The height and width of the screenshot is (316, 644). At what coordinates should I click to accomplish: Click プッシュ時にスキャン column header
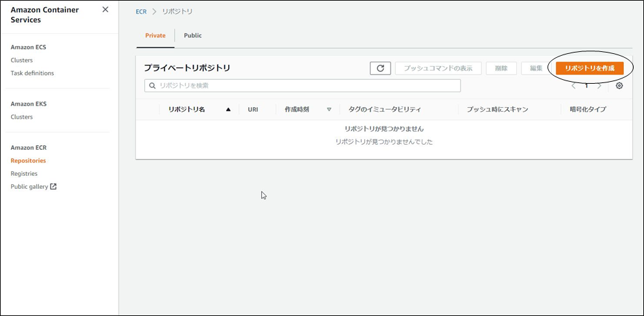coord(497,110)
